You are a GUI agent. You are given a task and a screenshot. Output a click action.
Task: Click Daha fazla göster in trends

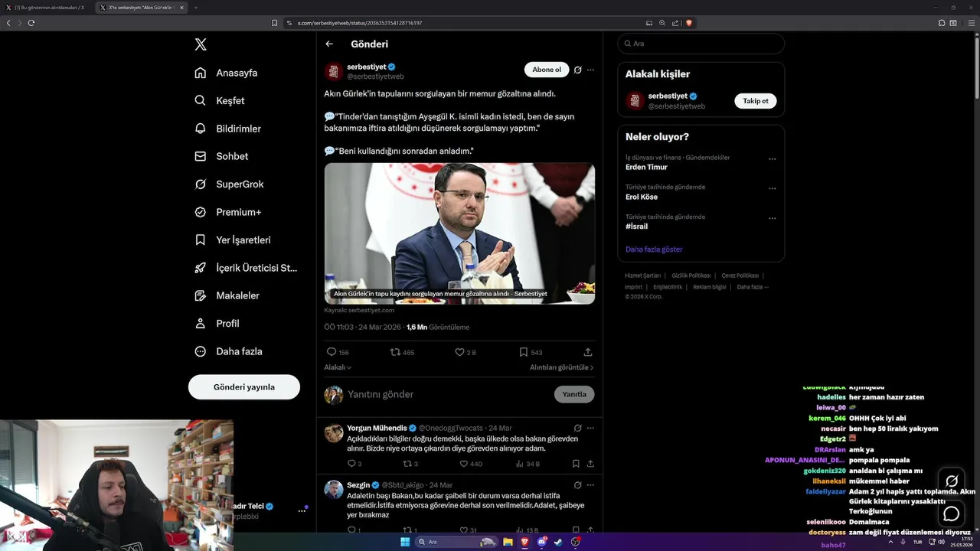pos(654,249)
